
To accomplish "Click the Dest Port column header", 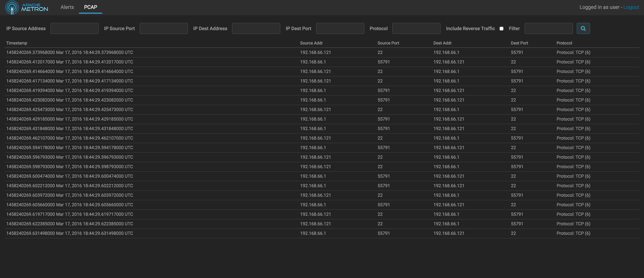I will 519,43.
